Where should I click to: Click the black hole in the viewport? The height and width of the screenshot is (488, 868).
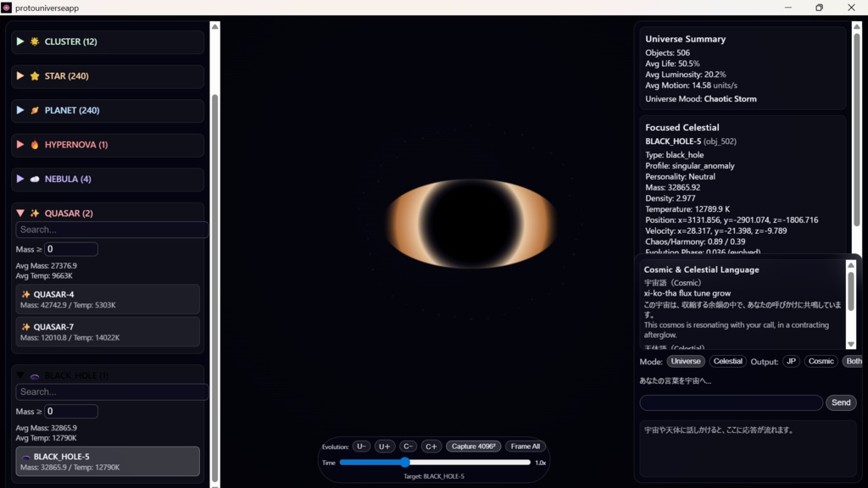(x=471, y=224)
